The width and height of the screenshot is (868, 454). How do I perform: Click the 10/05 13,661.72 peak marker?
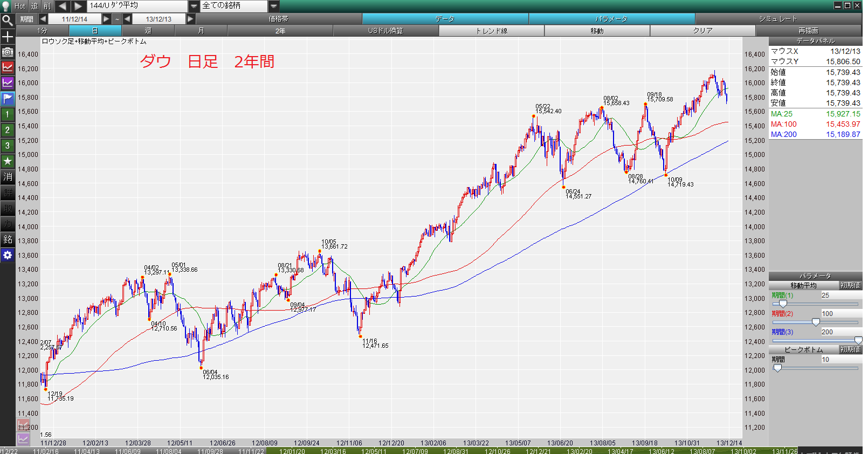[320, 251]
